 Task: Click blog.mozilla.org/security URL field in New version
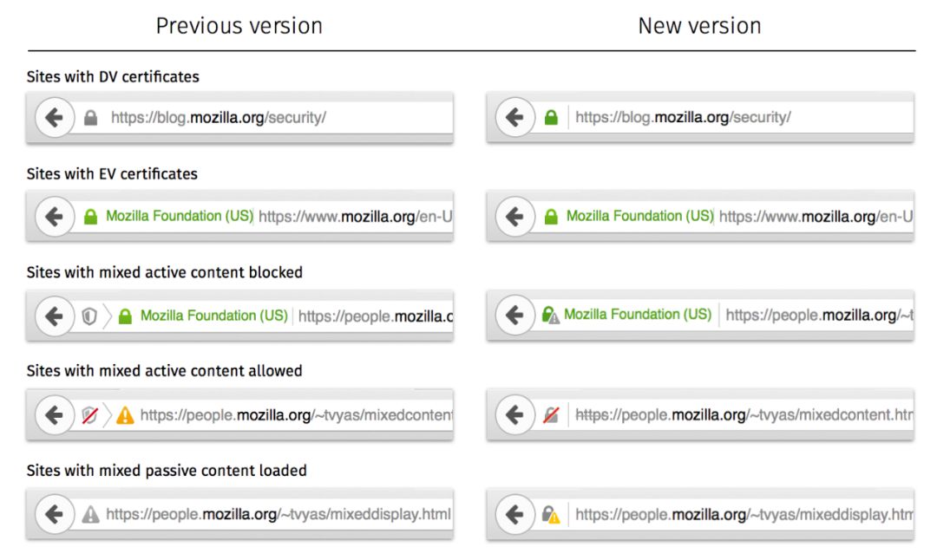pyautogui.click(x=682, y=118)
